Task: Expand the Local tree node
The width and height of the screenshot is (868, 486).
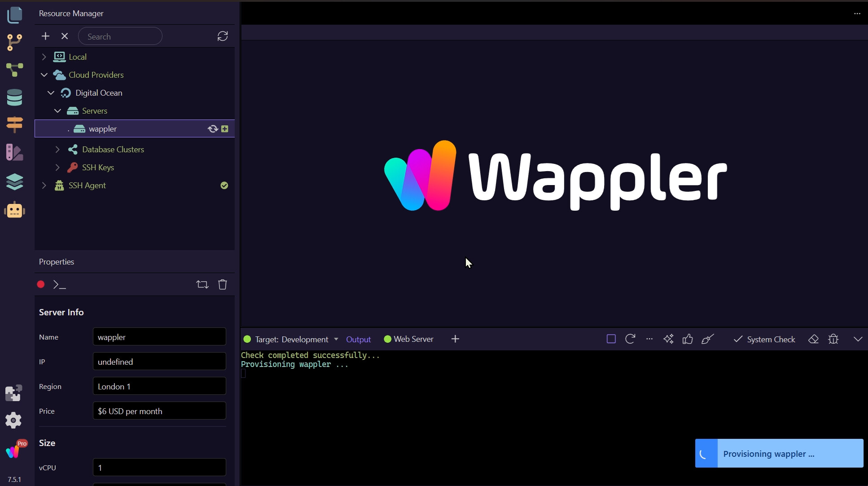Action: (44, 57)
